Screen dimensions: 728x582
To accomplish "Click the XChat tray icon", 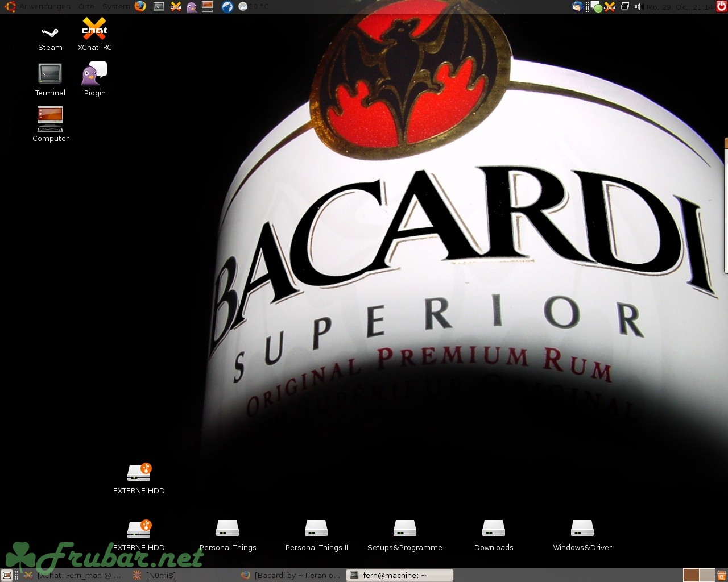I will click(610, 7).
